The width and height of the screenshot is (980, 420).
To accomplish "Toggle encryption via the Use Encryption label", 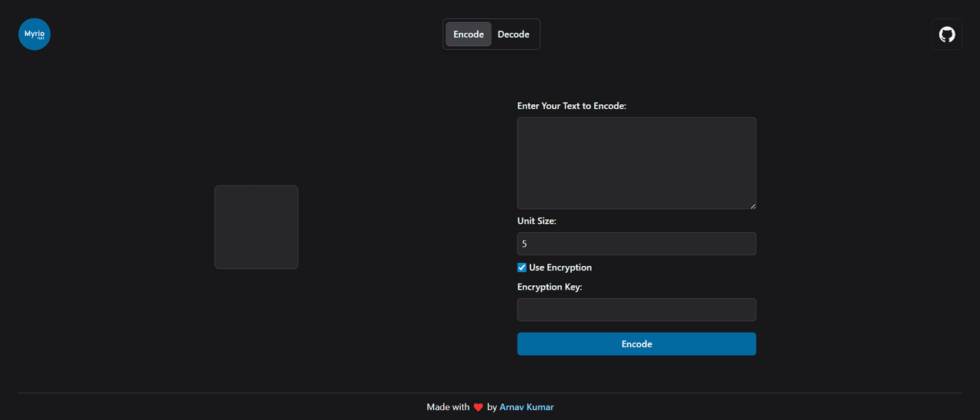I will (x=560, y=267).
